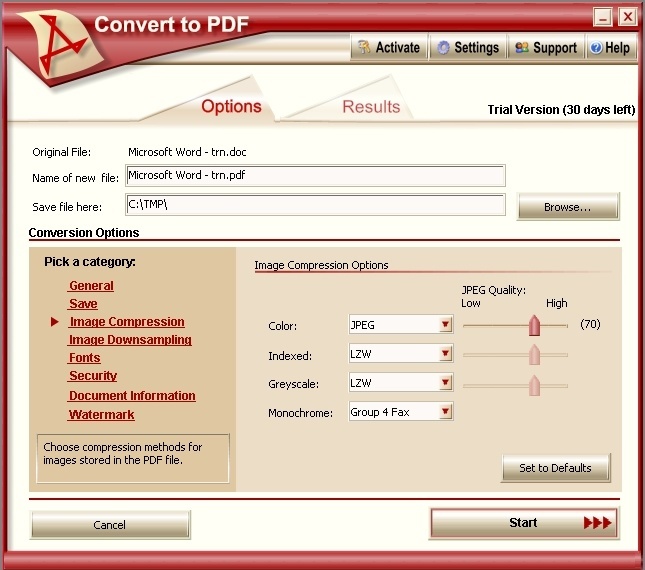This screenshot has height=570, width=645.
Task: Click the Save file here path field
Action: pyautogui.click(x=315, y=204)
